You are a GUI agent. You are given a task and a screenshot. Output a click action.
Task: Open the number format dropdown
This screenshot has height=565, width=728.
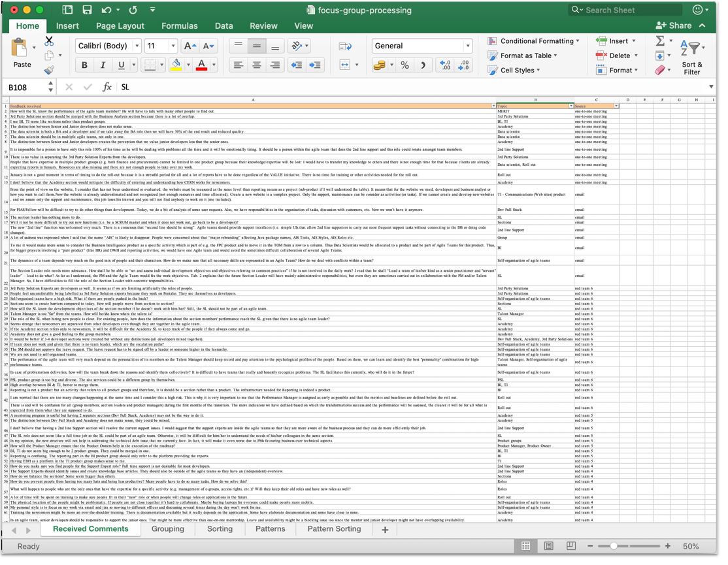[467, 46]
